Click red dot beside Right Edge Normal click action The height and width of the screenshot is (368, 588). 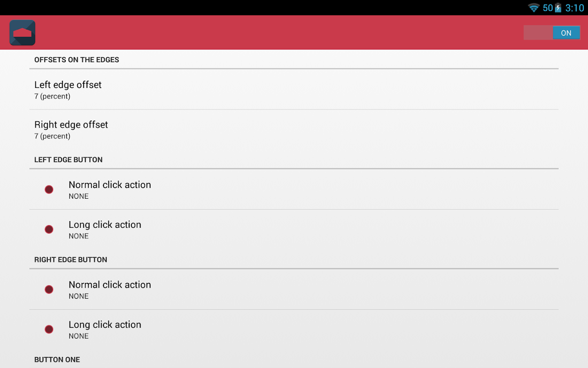49,289
